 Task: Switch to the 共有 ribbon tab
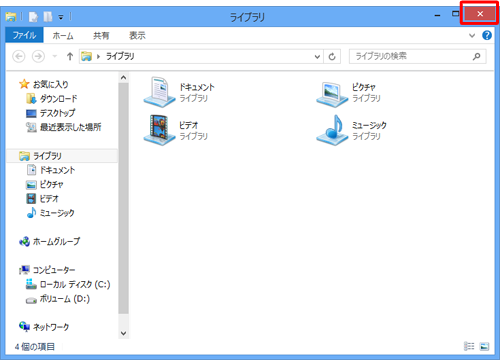101,35
